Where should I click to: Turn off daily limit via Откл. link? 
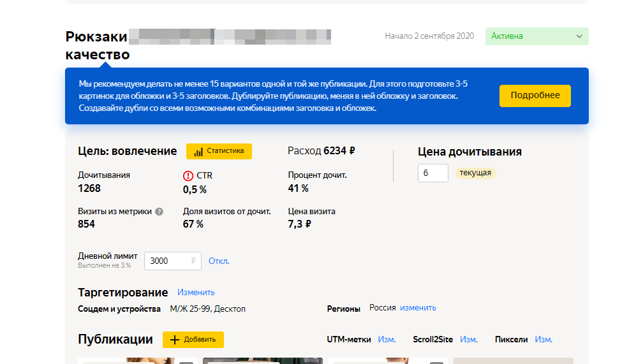click(x=219, y=261)
